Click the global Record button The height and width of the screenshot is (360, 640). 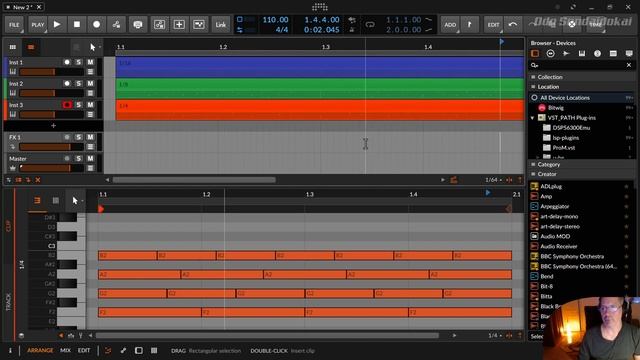coord(96,24)
